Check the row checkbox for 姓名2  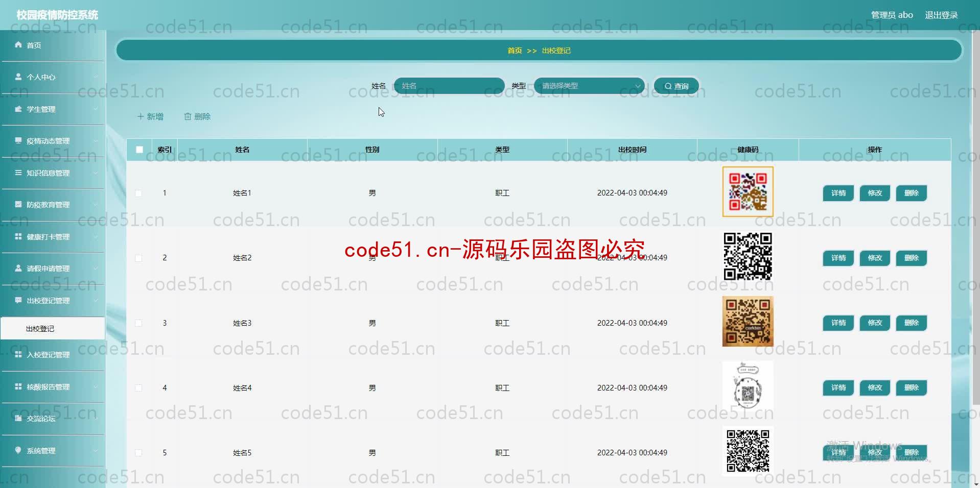point(138,258)
